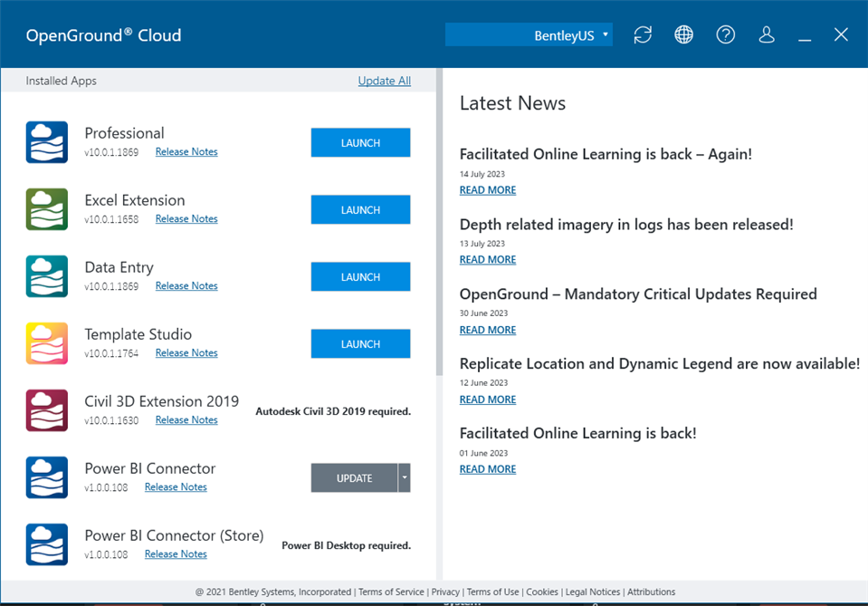This screenshot has height=606, width=868.
Task: Click the green Excel Extension app icon
Action: pos(47,209)
